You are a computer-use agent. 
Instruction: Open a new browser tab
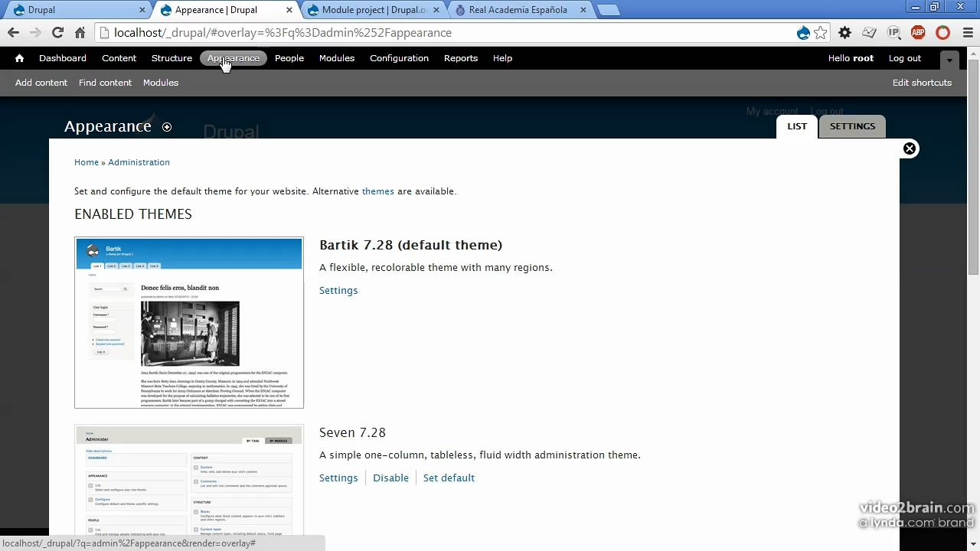(608, 10)
